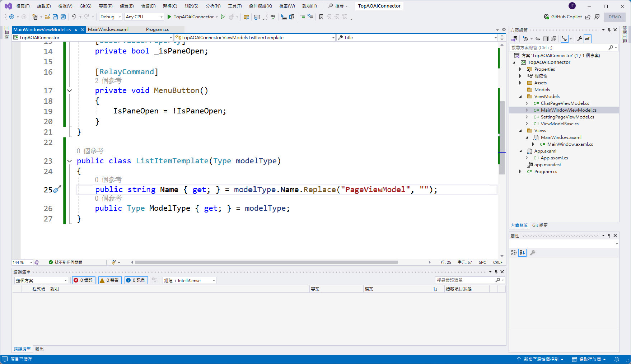Toggle file nesting view button
This screenshot has width=631, height=364.
coord(565,39)
